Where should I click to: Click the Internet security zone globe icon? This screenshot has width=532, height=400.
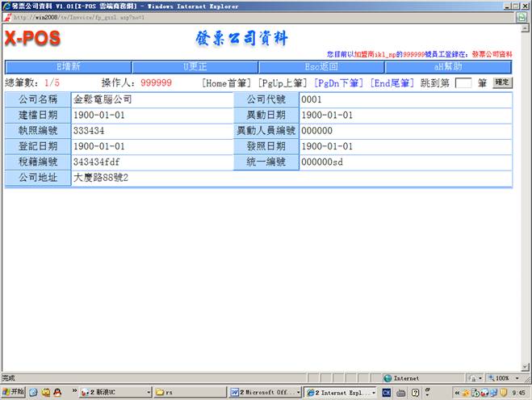388,377
